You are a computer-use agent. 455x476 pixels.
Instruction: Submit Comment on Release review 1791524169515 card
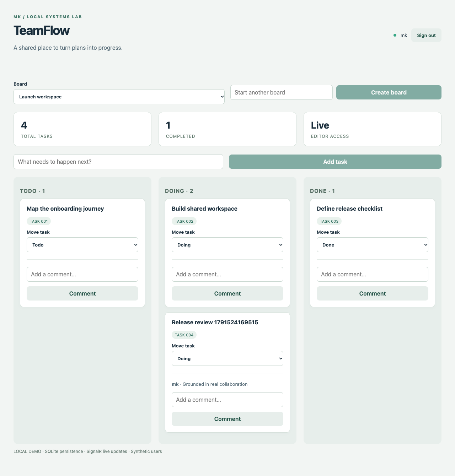point(227,419)
